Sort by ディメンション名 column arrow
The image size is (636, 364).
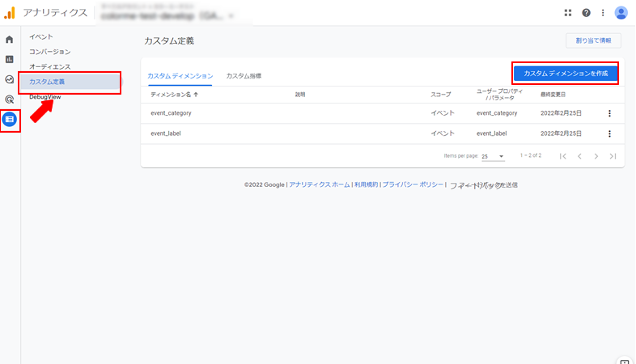(196, 95)
